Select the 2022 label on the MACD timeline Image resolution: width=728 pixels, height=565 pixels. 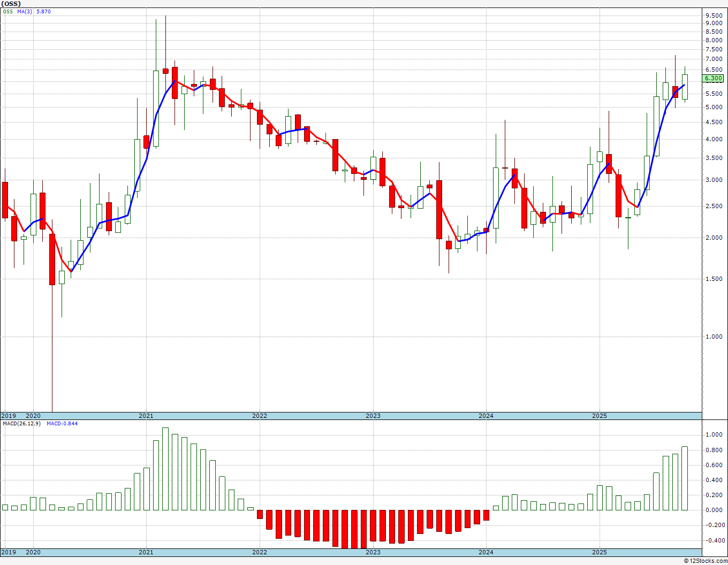point(260,552)
